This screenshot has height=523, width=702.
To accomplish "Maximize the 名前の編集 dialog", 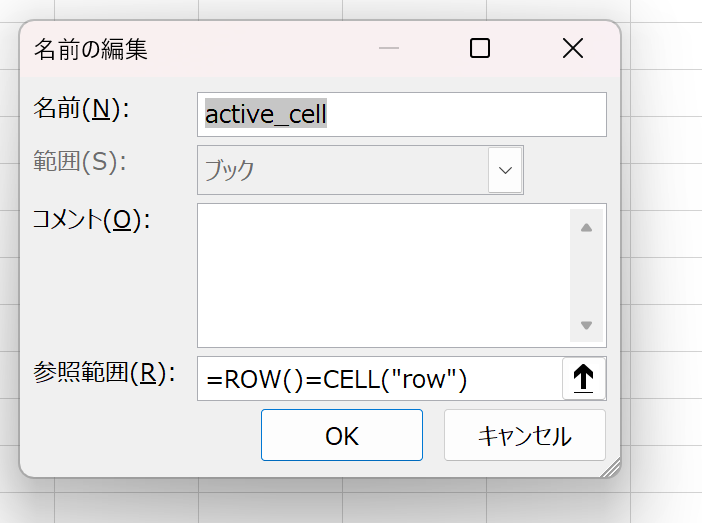I will (480, 48).
